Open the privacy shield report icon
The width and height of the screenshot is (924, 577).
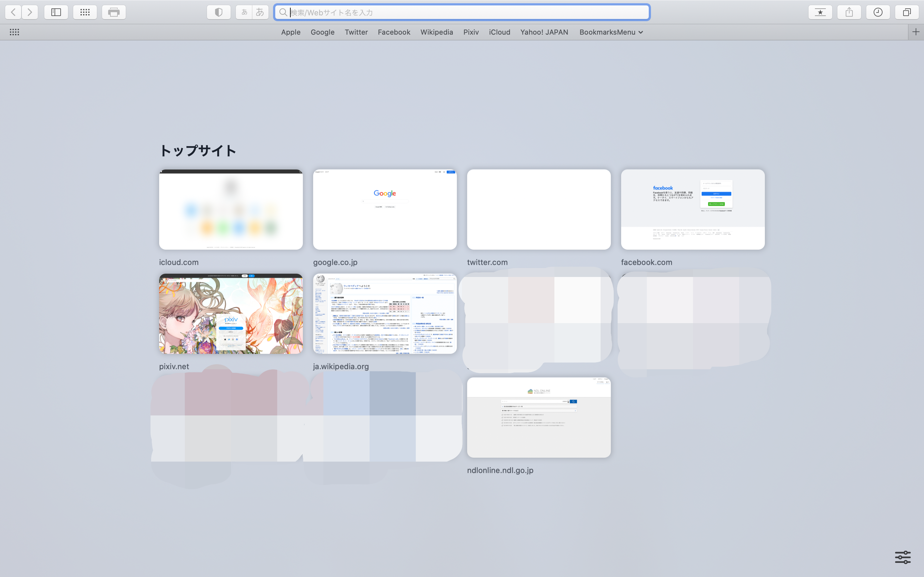(218, 12)
